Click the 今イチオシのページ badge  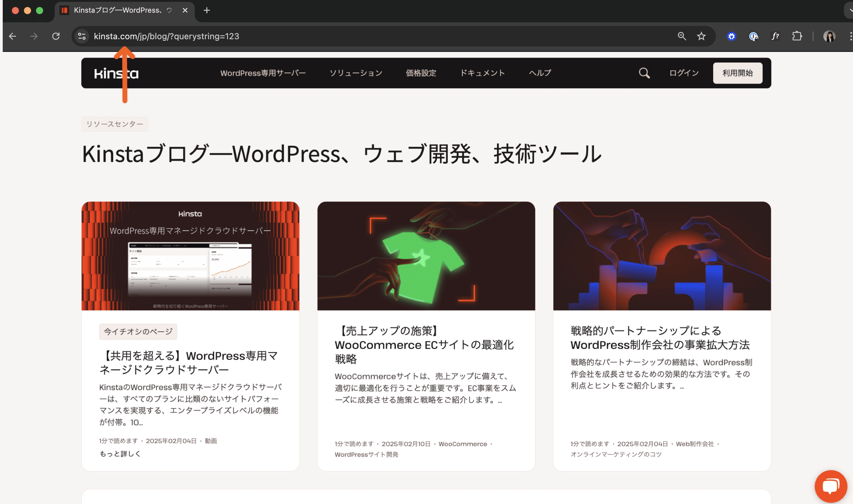click(x=138, y=331)
